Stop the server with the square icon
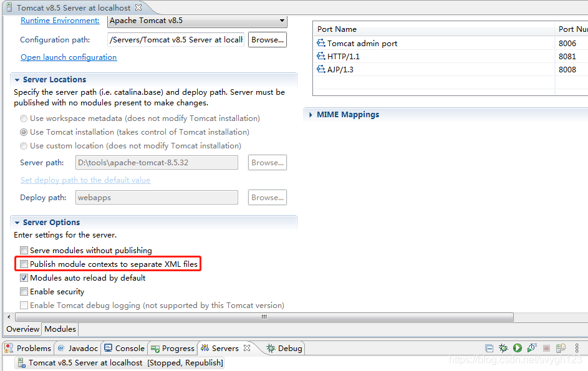588x371 pixels. 546,349
